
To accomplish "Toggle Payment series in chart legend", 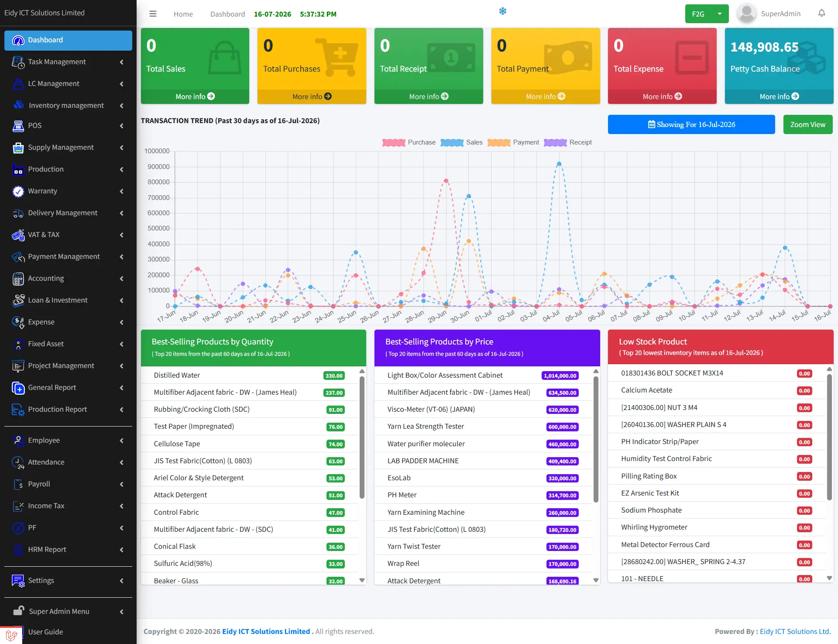I will (x=513, y=142).
